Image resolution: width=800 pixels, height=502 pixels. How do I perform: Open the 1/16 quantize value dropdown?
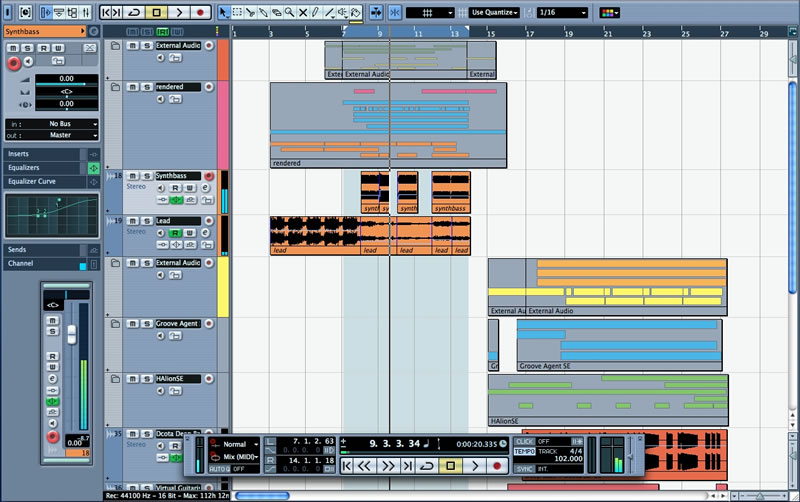click(562, 12)
